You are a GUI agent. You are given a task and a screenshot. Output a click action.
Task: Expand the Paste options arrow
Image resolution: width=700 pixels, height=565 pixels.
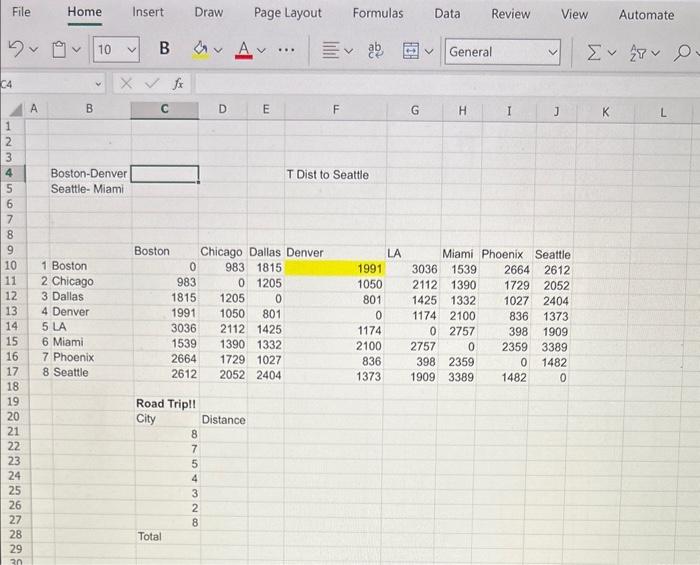click(x=76, y=49)
